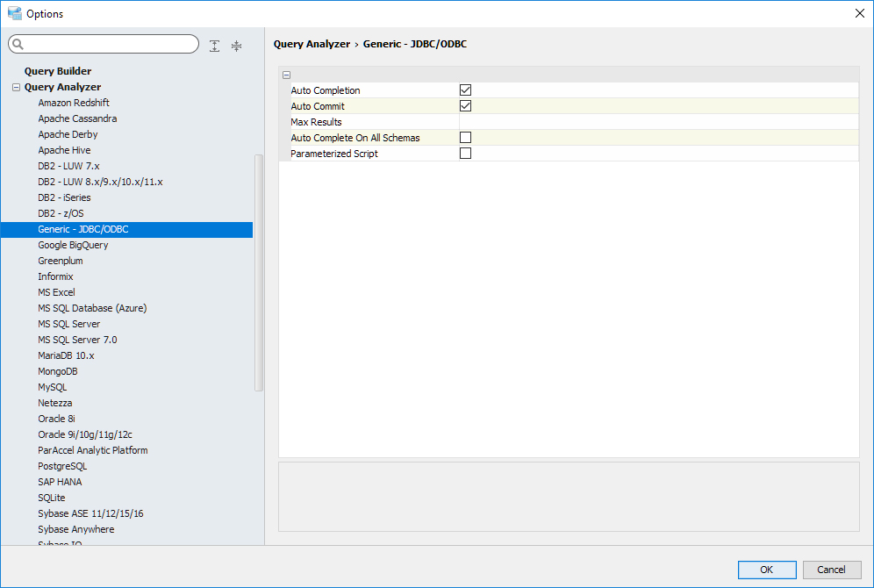The image size is (874, 588).
Task: Choose the Amazon Redshift entry
Action: click(74, 103)
